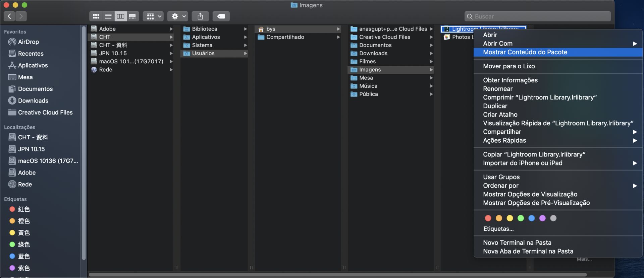Apply the red tag dot in context menu
644x278 pixels.
[x=488, y=218]
